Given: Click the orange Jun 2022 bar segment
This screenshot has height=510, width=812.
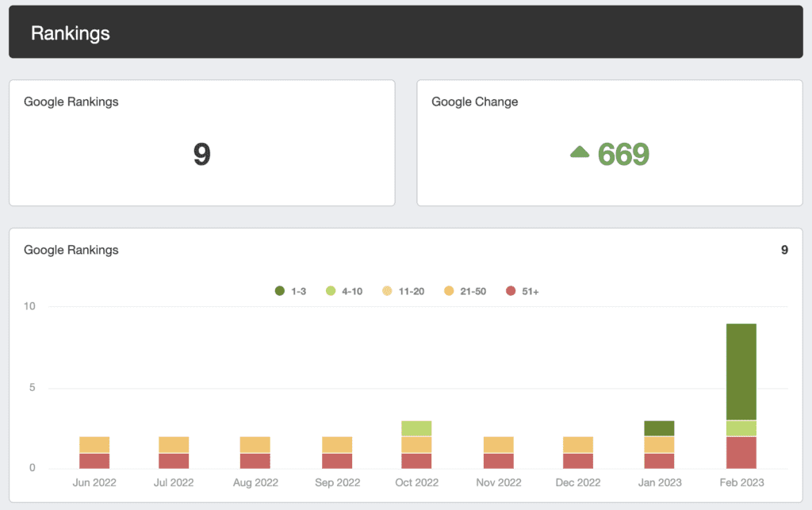Looking at the screenshot, I should click(94, 445).
